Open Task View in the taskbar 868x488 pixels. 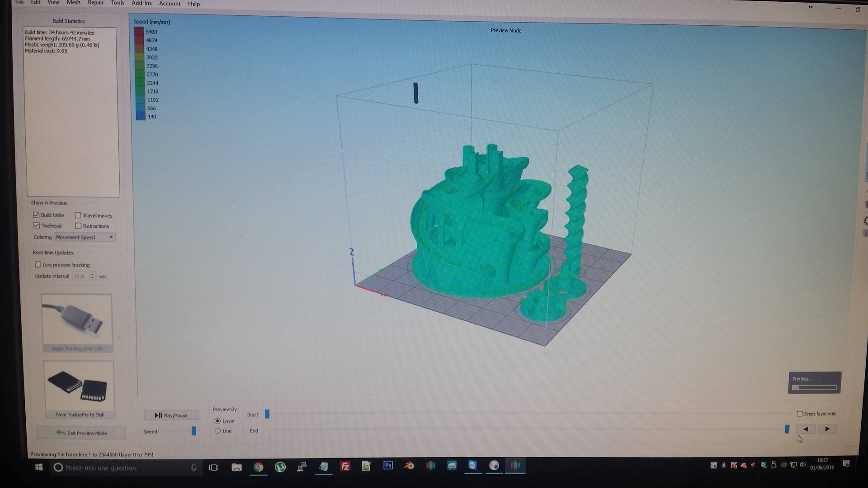coord(213,467)
